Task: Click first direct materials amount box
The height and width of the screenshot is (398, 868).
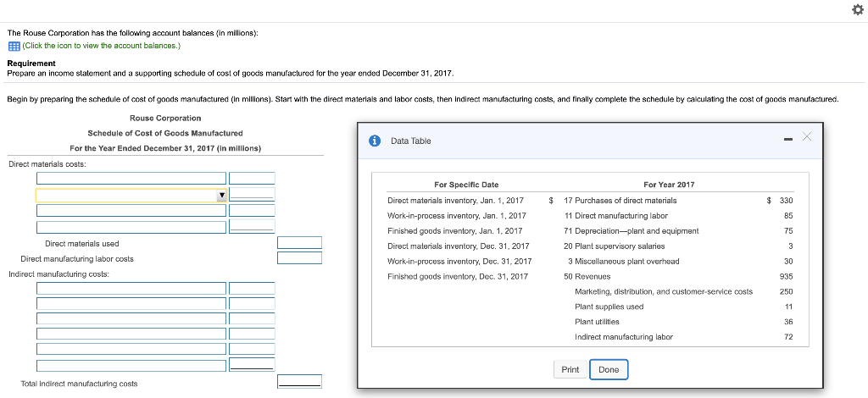Action: [253, 178]
